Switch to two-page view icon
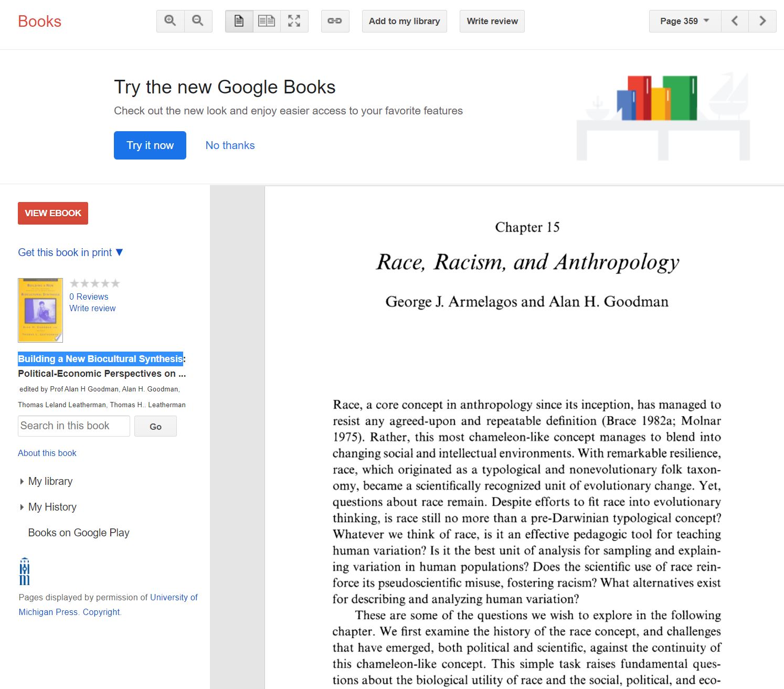Image resolution: width=784 pixels, height=689 pixels. [x=267, y=21]
